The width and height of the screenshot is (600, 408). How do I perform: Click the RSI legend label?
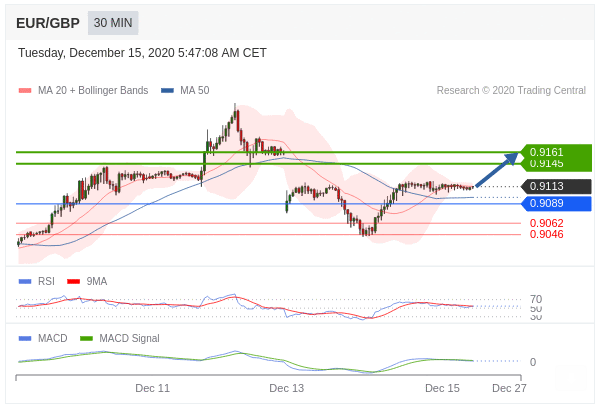click(46, 281)
